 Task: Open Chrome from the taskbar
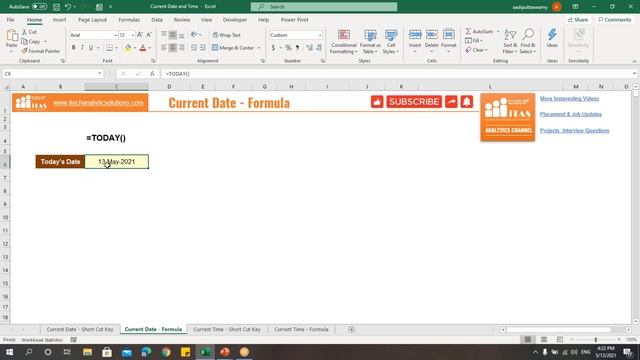(166, 352)
